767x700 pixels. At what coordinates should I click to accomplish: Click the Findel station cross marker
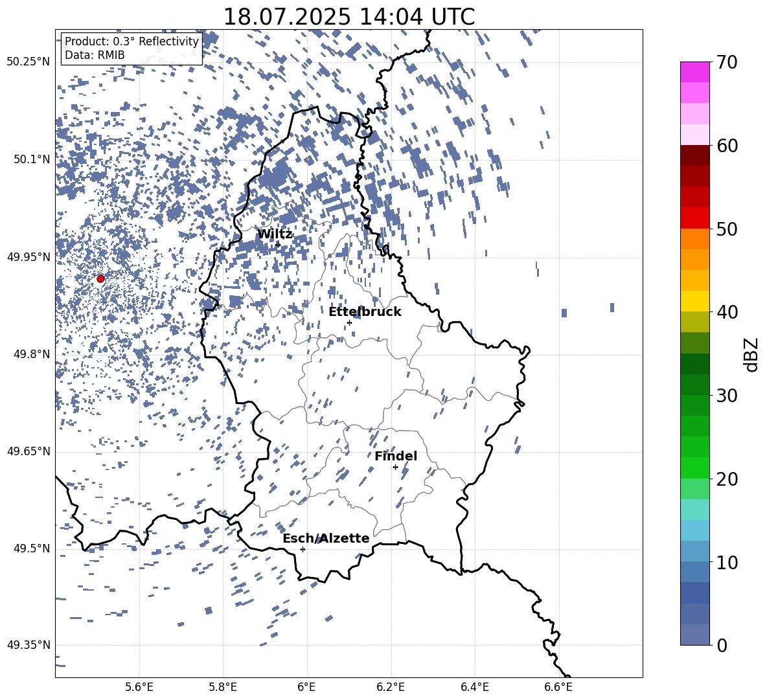pyautogui.click(x=395, y=468)
